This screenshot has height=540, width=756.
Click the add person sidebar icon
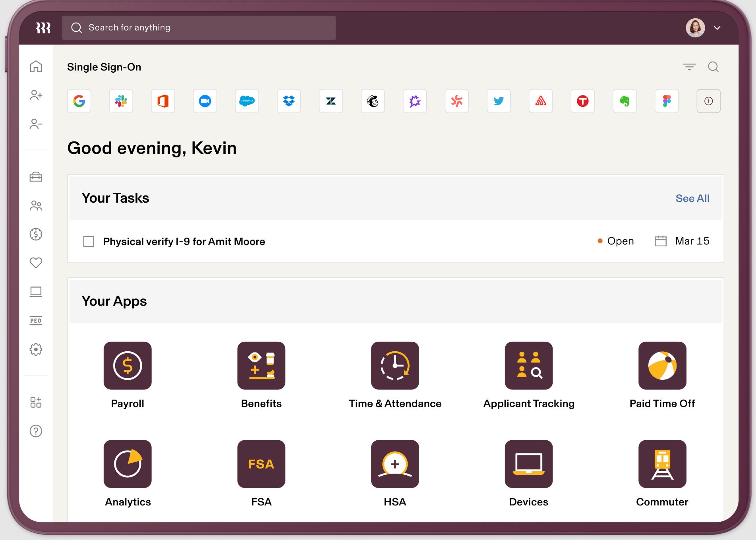point(36,95)
